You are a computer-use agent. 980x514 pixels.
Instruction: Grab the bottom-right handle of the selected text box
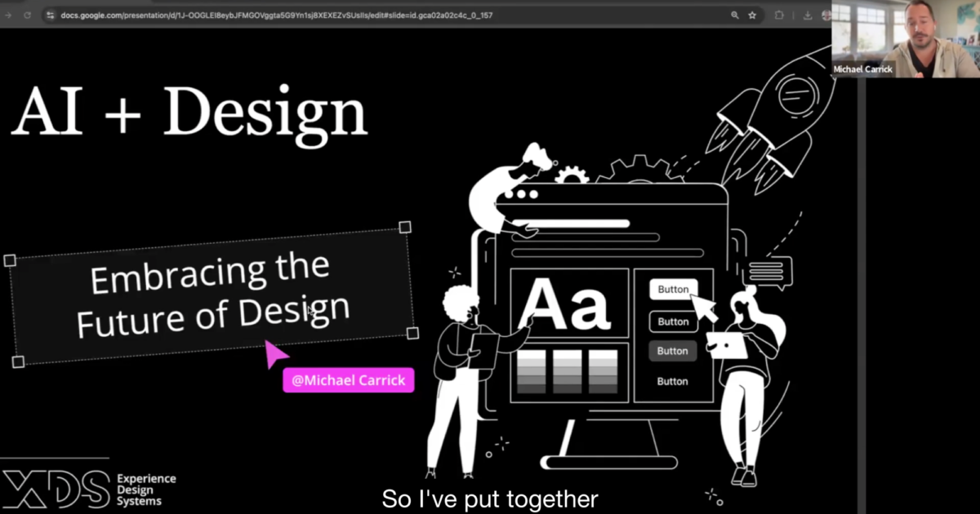pyautogui.click(x=412, y=333)
